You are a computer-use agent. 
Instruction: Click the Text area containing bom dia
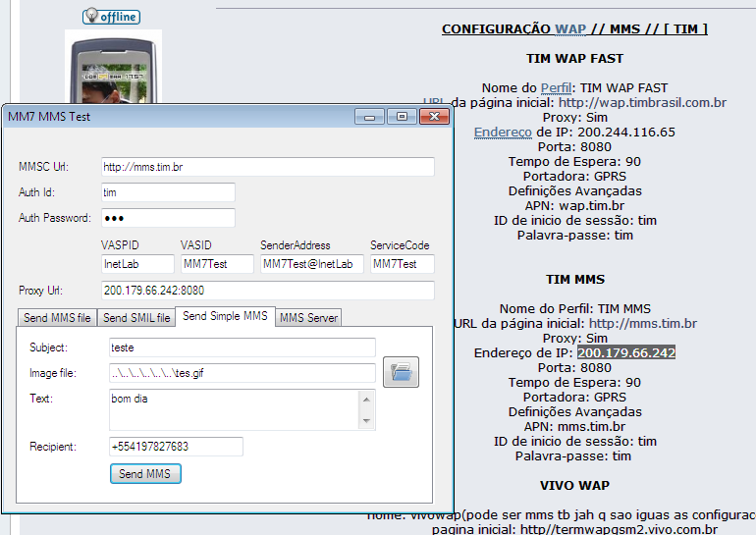coord(234,409)
